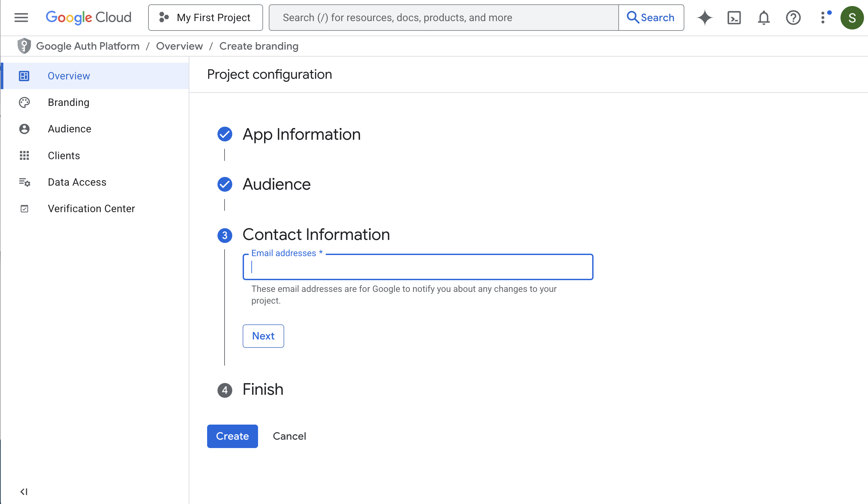Expand the completed Audience step
The width and height of the screenshot is (868, 504).
click(276, 184)
